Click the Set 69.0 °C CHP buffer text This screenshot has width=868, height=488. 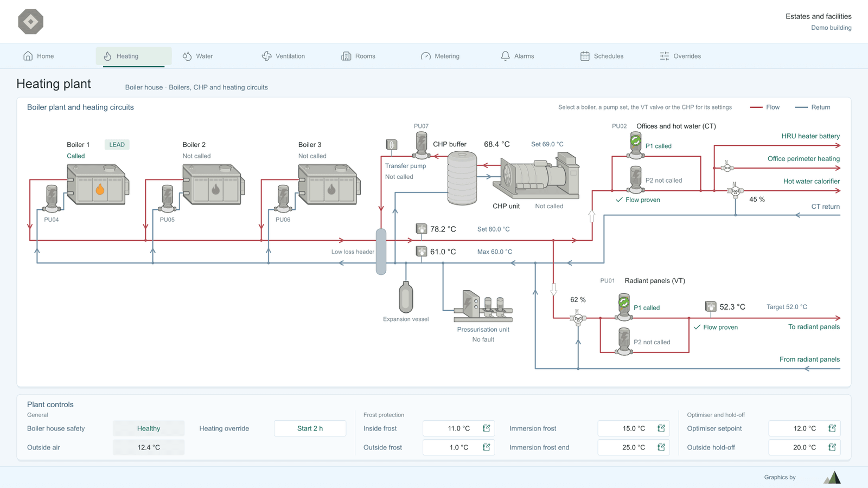(x=547, y=144)
